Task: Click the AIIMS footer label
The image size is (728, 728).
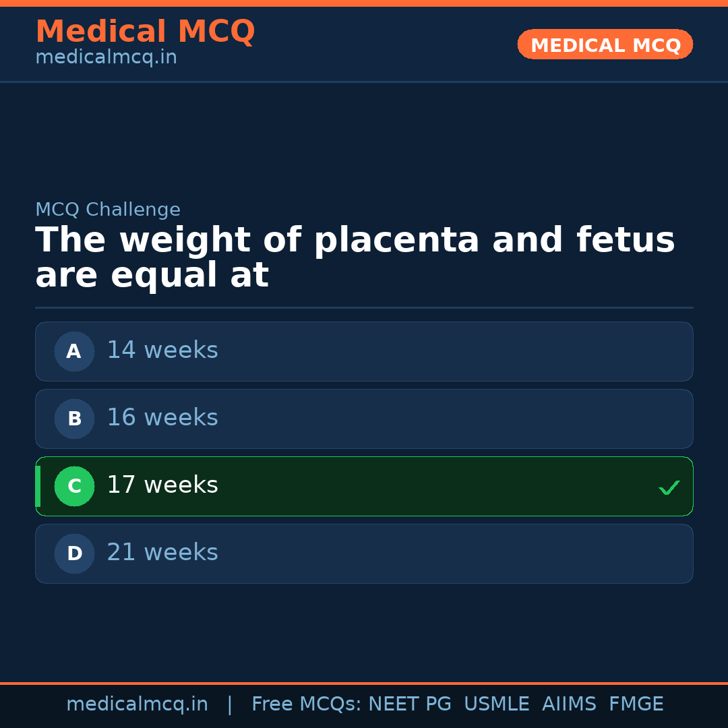Action: click(x=569, y=704)
